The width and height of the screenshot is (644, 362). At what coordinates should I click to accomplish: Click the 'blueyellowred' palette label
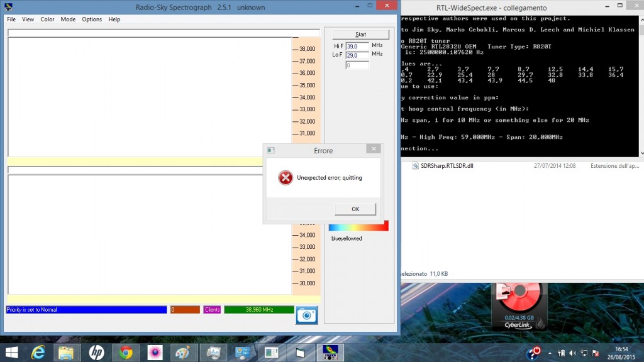coord(347,238)
